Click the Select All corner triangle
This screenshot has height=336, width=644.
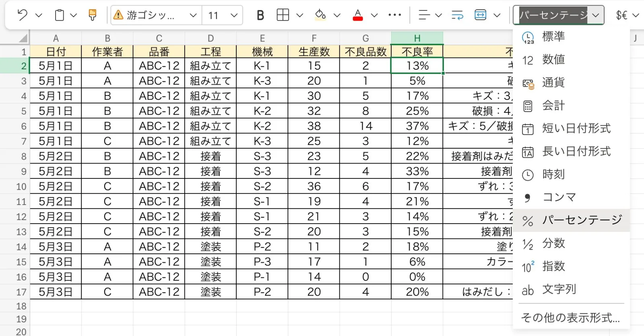(23, 39)
